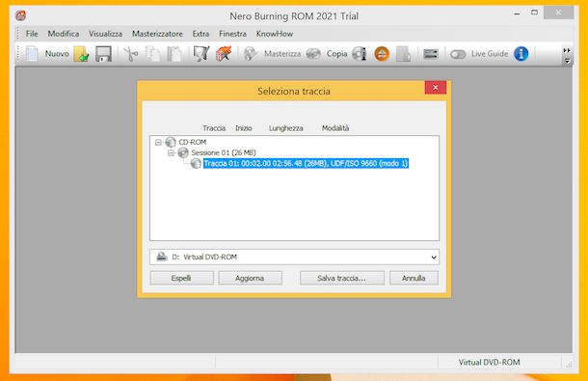Close the Seleziona traccia dialog
588x381 pixels.
(436, 87)
